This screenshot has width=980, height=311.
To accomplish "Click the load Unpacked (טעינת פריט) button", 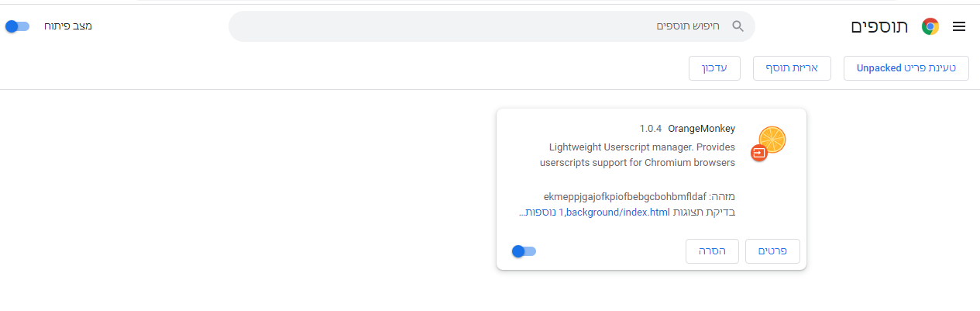I will [x=906, y=68].
